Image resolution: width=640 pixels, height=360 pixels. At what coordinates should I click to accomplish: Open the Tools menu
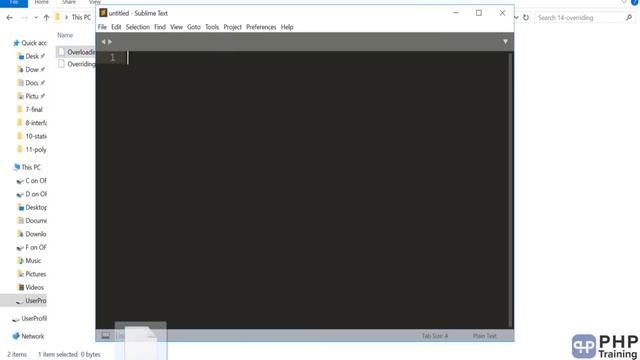point(212,27)
